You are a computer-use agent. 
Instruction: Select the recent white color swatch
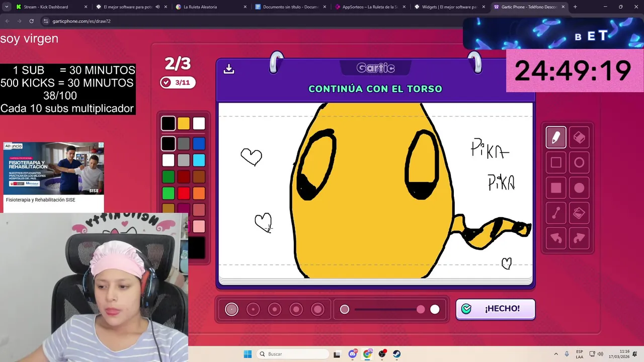click(x=199, y=123)
